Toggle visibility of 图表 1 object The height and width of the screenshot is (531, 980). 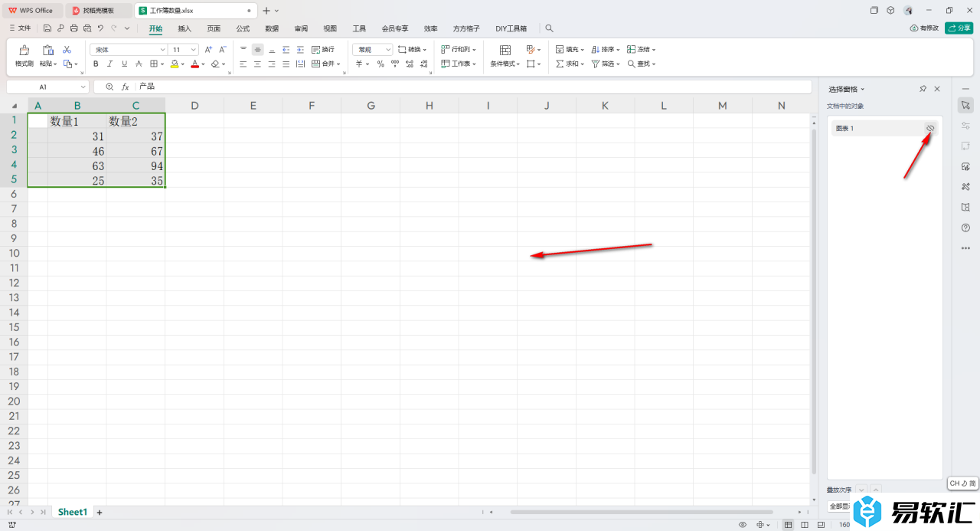pyautogui.click(x=929, y=128)
